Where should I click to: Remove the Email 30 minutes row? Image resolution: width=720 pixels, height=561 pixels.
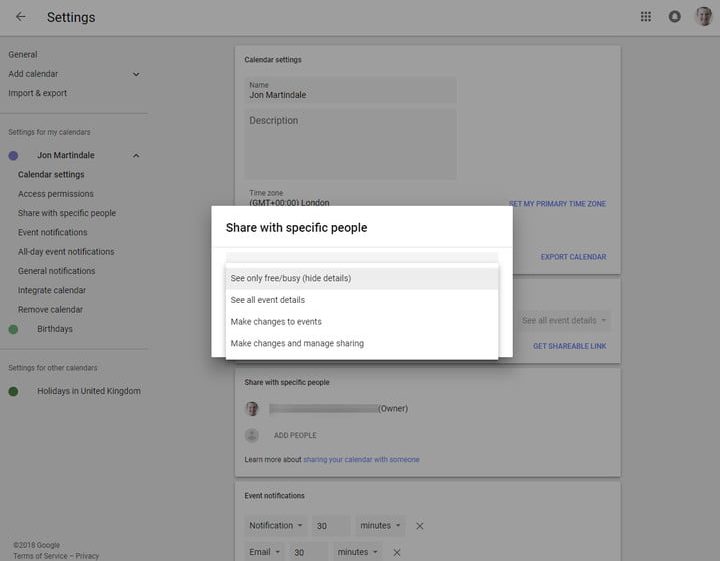(x=397, y=553)
